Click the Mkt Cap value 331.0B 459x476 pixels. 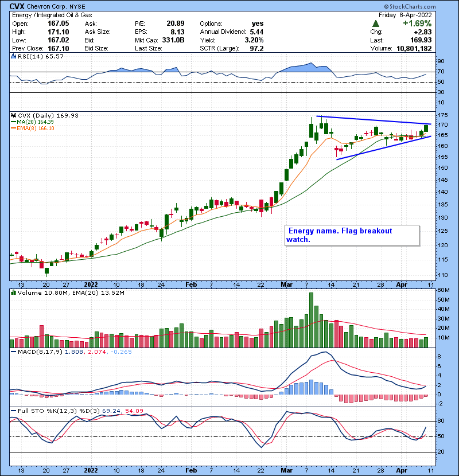[173, 40]
